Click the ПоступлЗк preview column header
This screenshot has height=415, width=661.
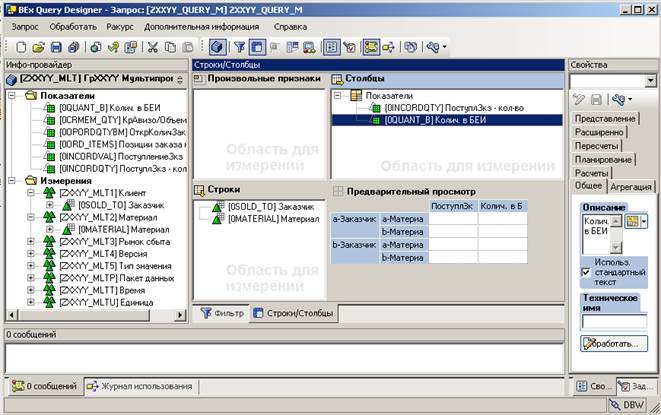tap(453, 206)
